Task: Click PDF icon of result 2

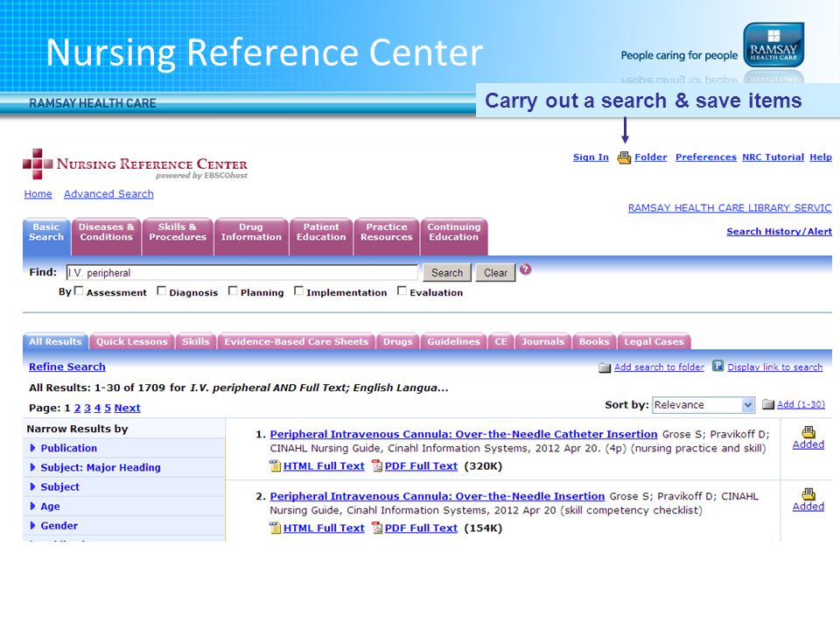Action: [x=377, y=528]
